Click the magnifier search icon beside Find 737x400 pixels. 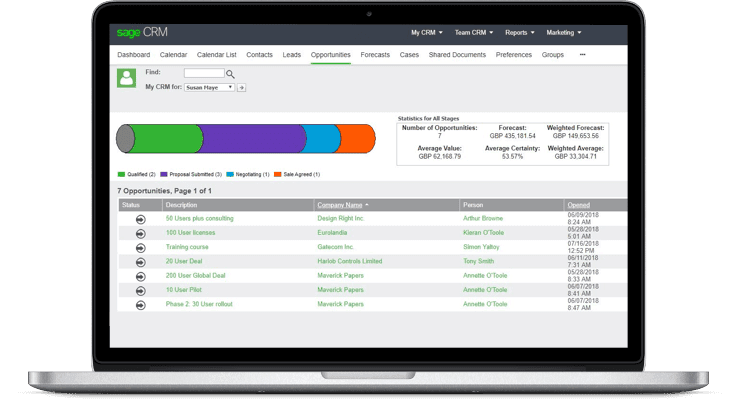tap(230, 74)
